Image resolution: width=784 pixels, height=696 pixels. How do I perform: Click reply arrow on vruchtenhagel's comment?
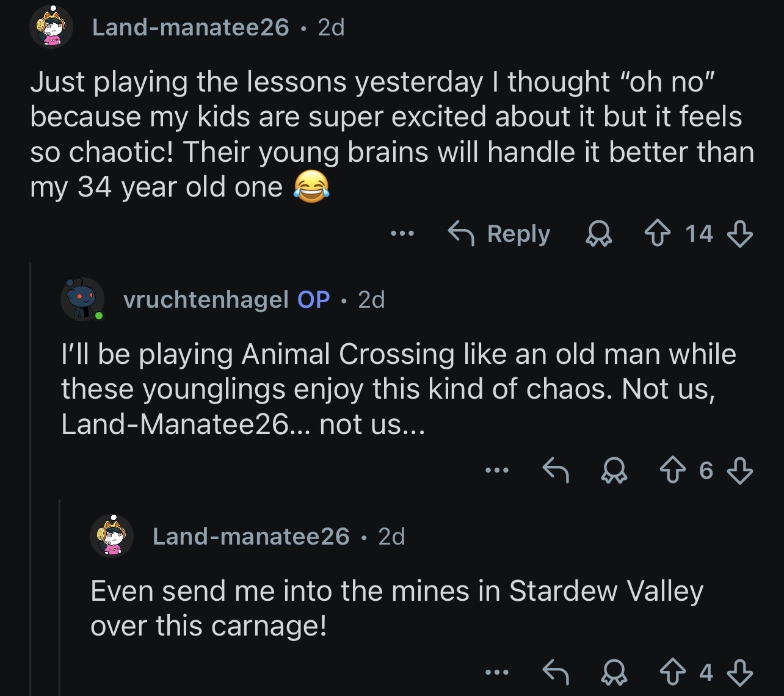(x=556, y=471)
